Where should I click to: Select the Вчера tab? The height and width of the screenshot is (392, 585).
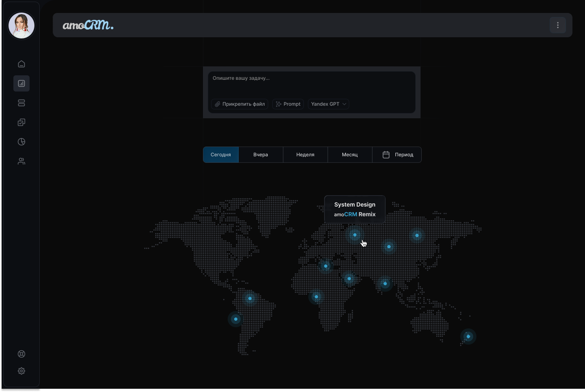(261, 155)
